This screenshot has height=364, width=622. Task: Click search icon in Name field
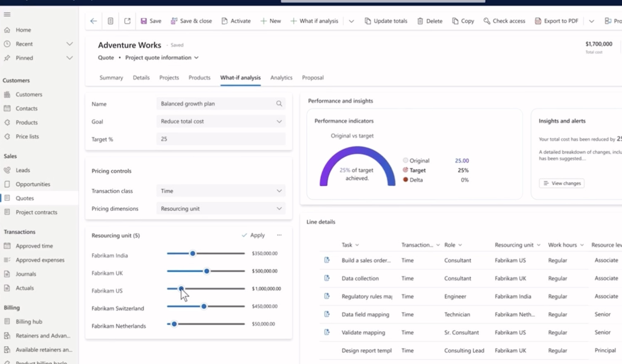[279, 104]
